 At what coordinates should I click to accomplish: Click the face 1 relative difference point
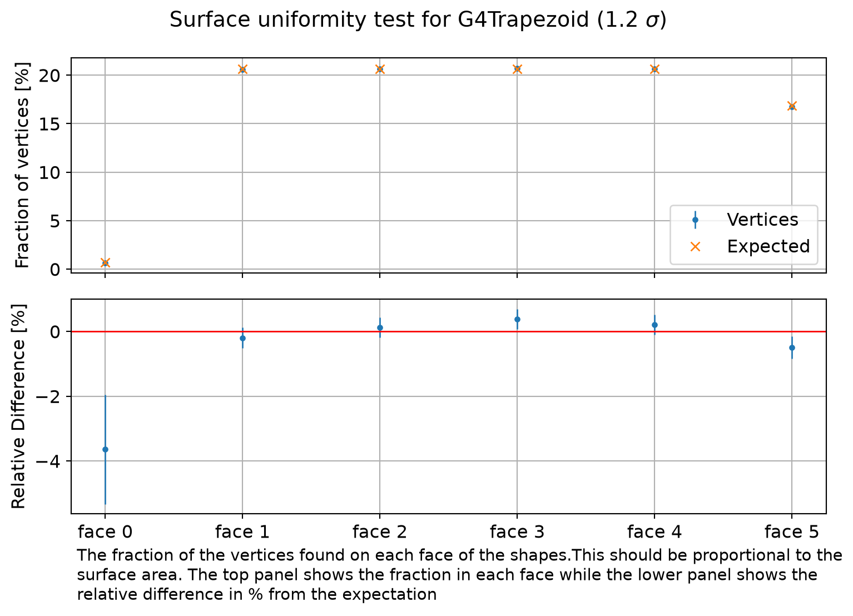click(x=242, y=338)
